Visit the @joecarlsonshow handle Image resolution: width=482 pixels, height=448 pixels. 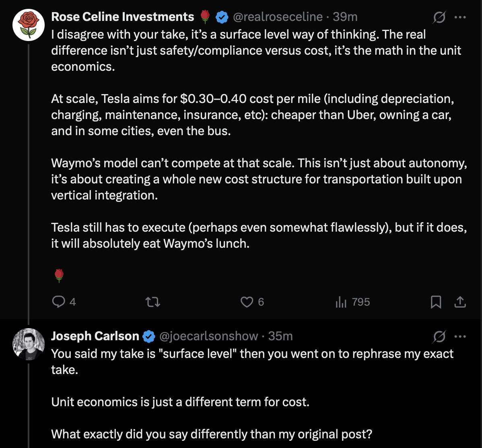tap(209, 336)
